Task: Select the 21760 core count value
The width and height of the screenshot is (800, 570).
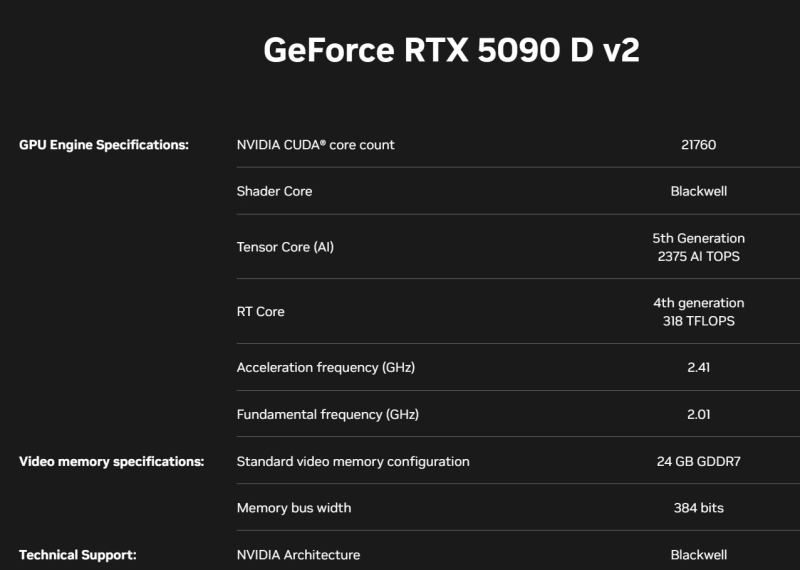Action: (x=698, y=145)
